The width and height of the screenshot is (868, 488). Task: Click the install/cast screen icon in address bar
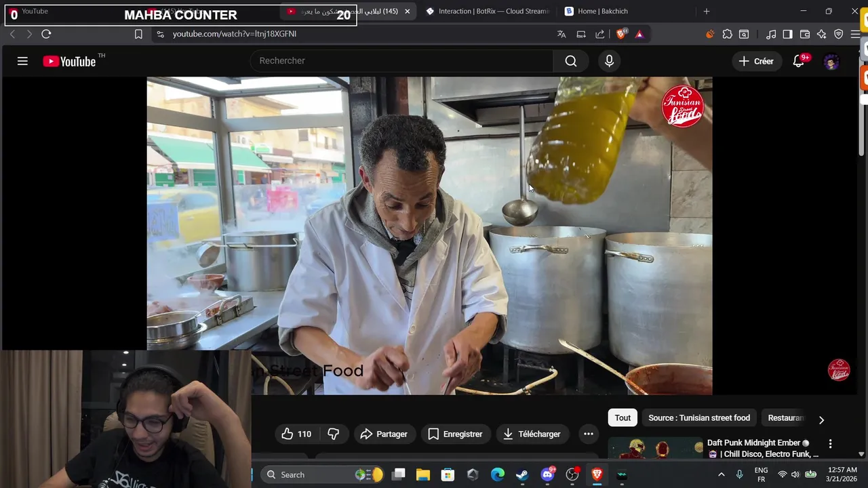(581, 34)
